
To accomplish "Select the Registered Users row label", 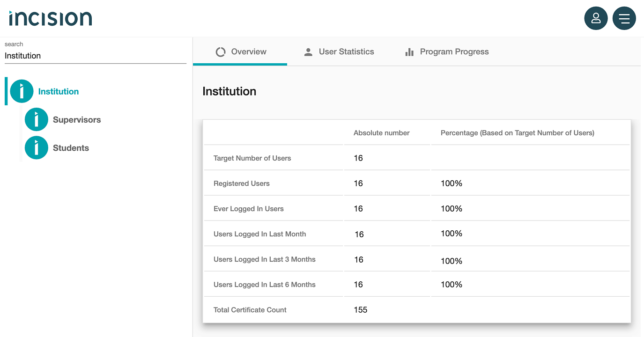I will (241, 183).
